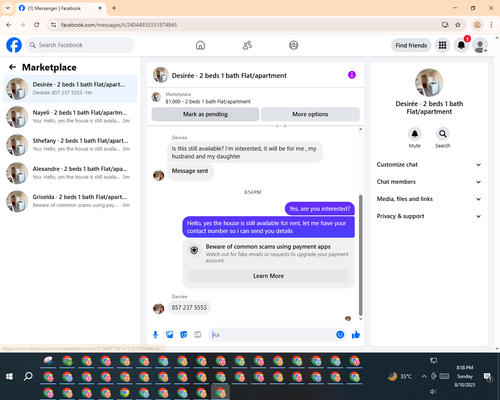Click the install app icon in address bar
This screenshot has height=400, width=500.
[445, 25]
